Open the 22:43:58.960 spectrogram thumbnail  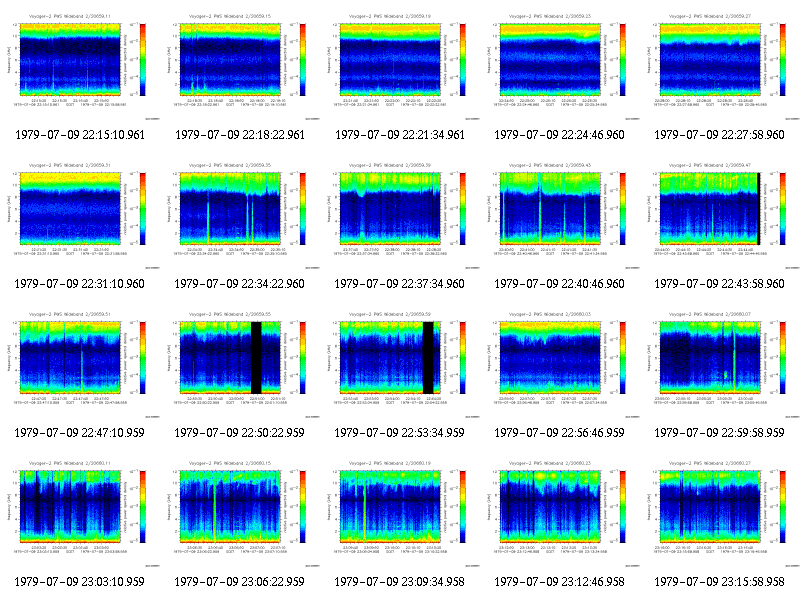(720, 215)
